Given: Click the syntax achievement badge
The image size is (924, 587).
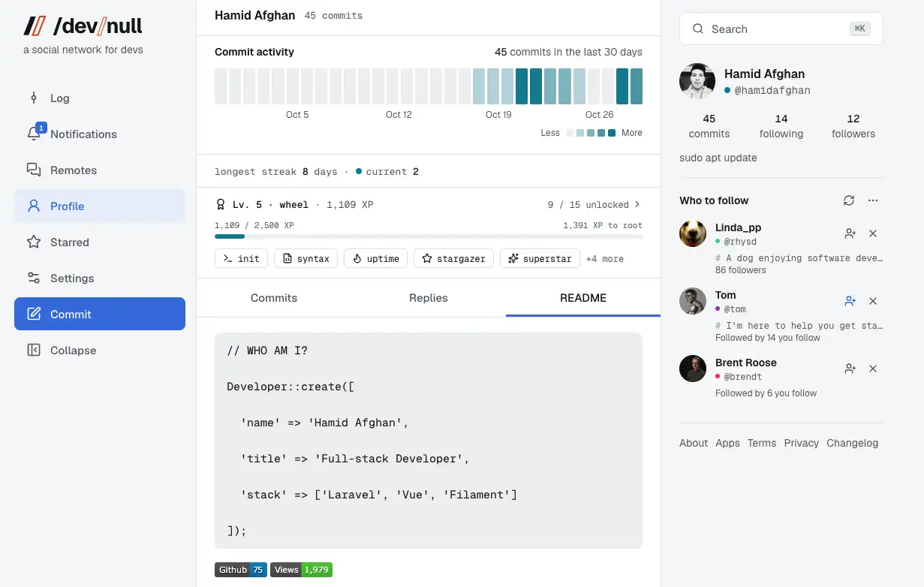Looking at the screenshot, I should point(305,258).
